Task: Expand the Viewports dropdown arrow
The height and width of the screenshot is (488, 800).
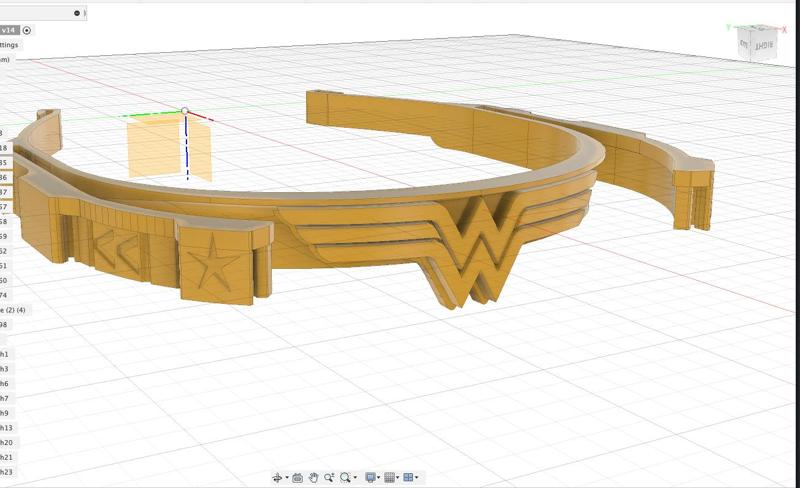Action: click(416, 478)
